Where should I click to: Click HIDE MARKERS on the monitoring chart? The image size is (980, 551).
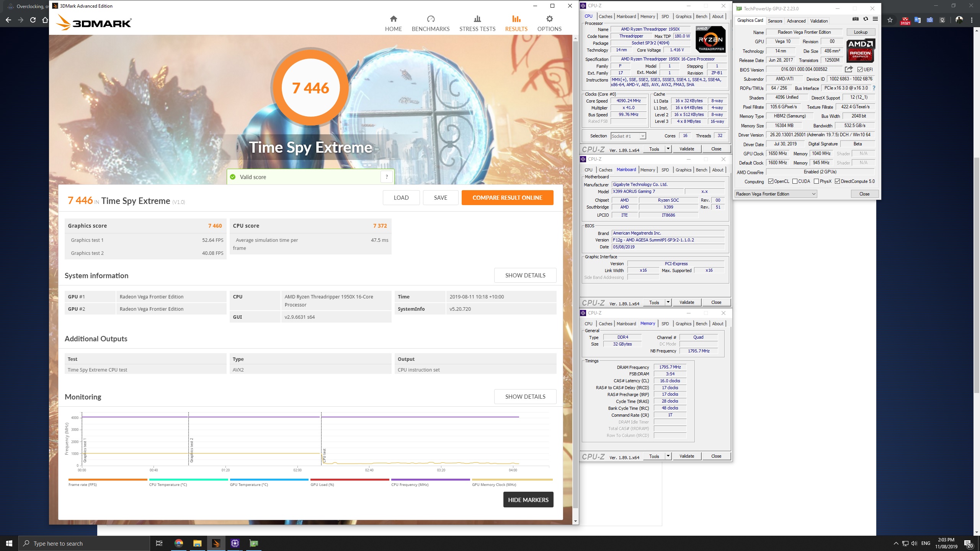pyautogui.click(x=528, y=500)
